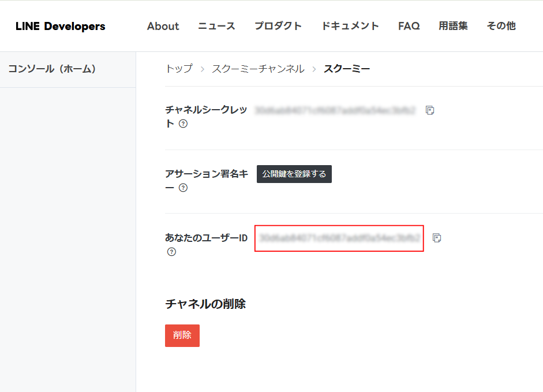Click the チャネルシークレット label
This screenshot has width=543, height=392.
coord(206,117)
